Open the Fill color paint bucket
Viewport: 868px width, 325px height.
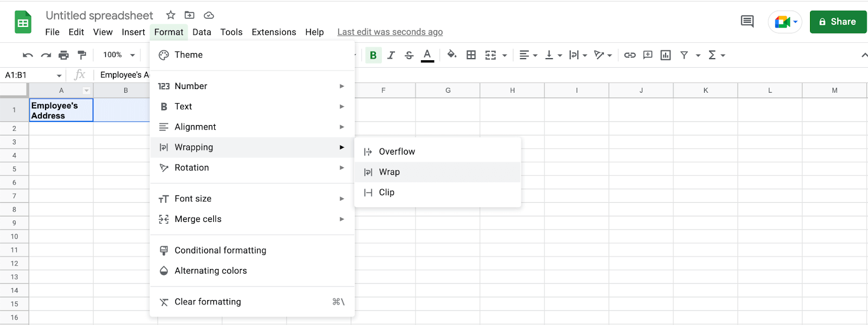[451, 55]
